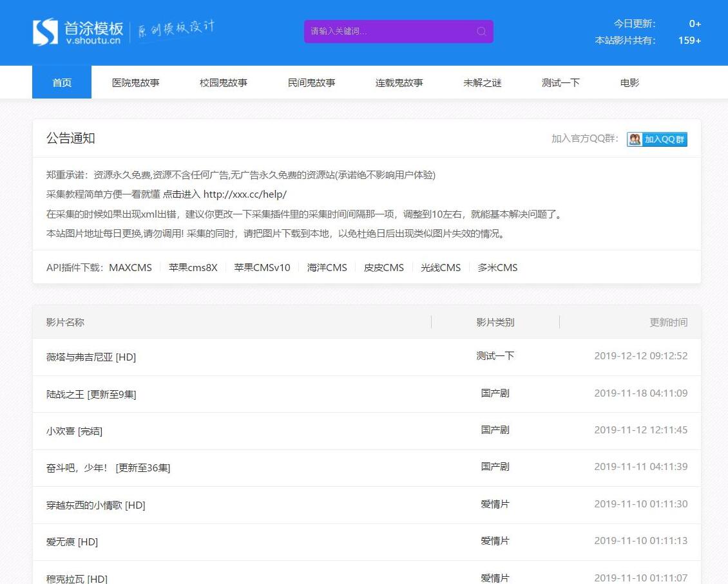This screenshot has width=728, height=584.
Task: Download the 海洋CMS plugin
Action: (327, 268)
